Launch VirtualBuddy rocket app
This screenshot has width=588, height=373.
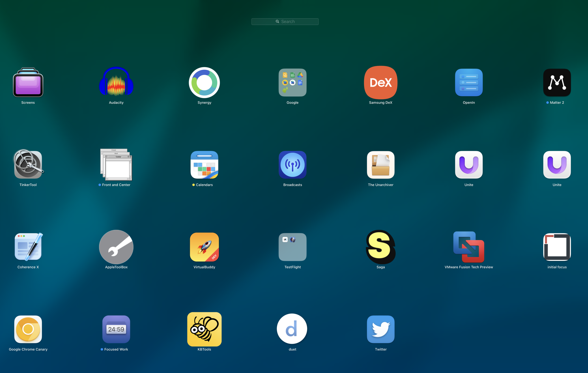[x=204, y=247]
